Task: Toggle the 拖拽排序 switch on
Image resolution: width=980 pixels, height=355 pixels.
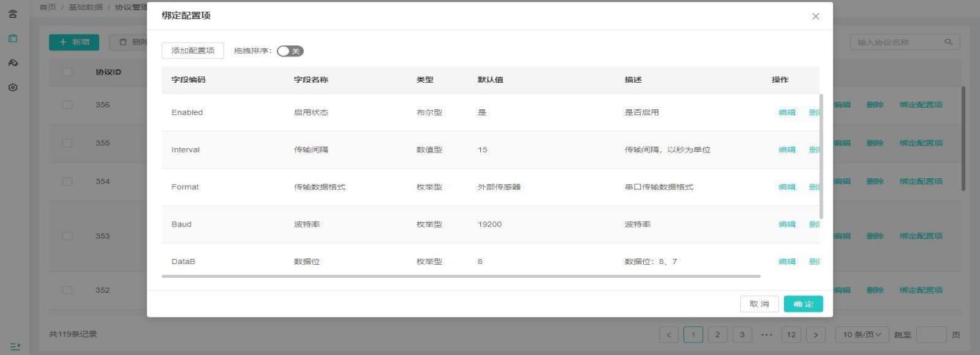Action: [x=290, y=51]
